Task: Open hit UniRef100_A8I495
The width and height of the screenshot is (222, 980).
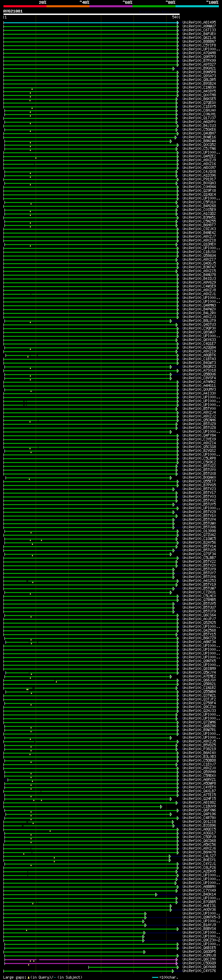Action: (199, 23)
